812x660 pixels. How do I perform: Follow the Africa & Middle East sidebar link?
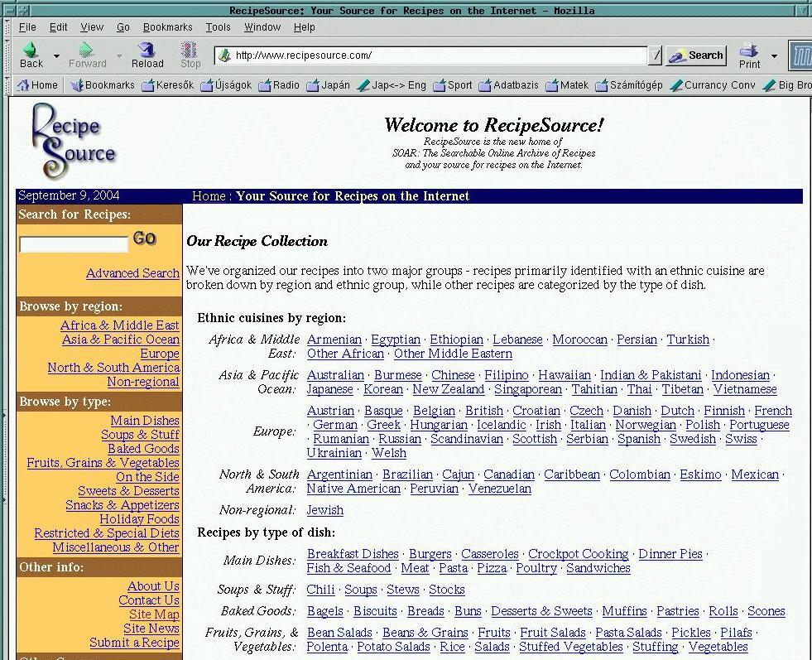pos(120,325)
